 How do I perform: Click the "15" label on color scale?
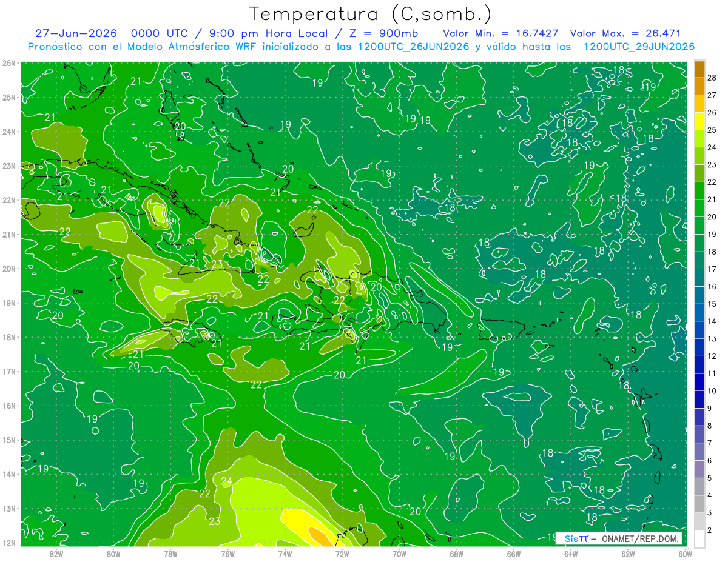click(x=712, y=304)
